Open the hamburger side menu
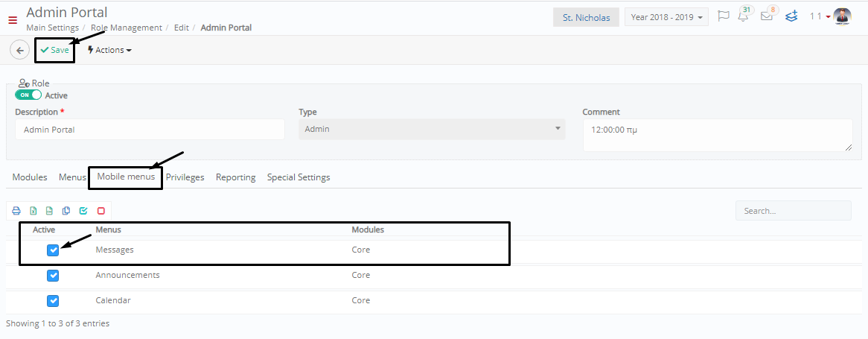Image resolution: width=868 pixels, height=339 pixels. tap(13, 21)
